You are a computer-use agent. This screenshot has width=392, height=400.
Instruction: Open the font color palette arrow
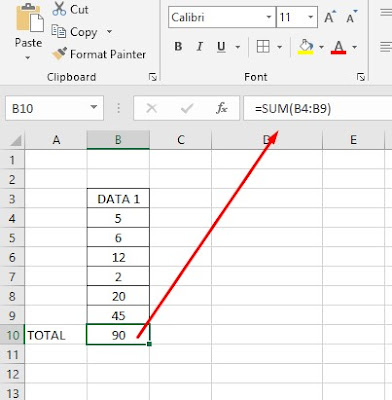pyautogui.click(x=355, y=47)
